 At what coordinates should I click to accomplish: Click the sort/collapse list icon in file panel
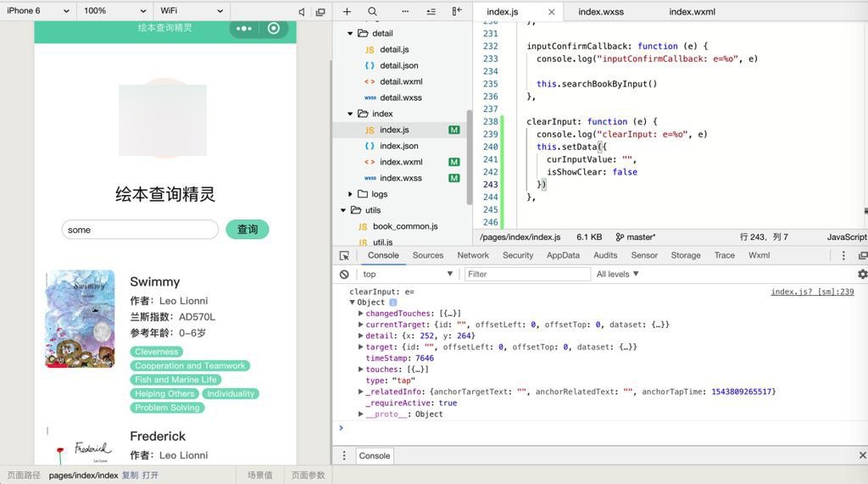pos(431,11)
